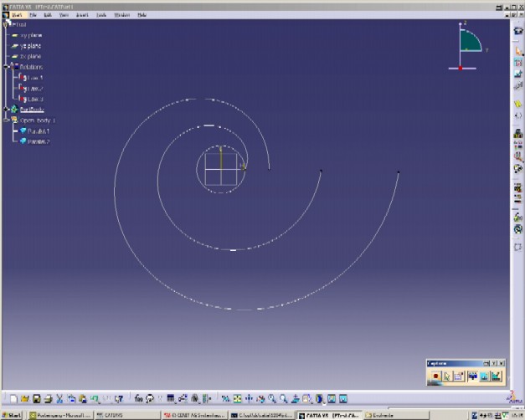The width and height of the screenshot is (525, 420).
Task: Click the Zoom Out icon
Action: click(284, 398)
